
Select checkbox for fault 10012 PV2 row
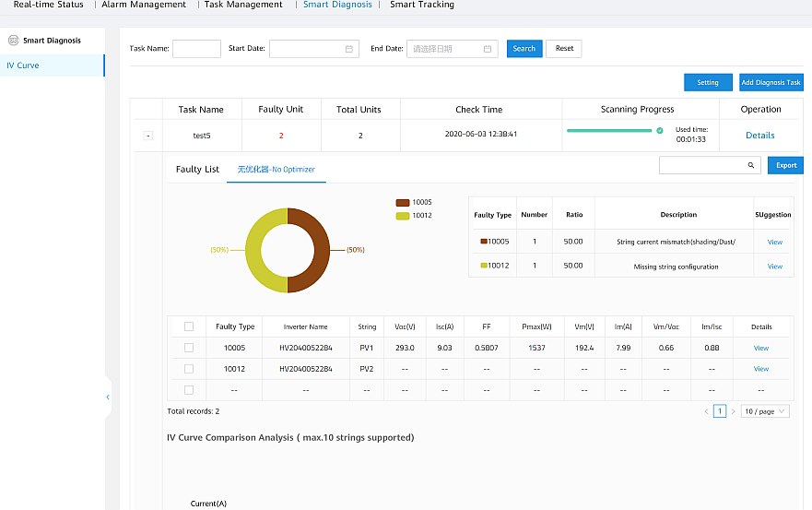coord(189,369)
